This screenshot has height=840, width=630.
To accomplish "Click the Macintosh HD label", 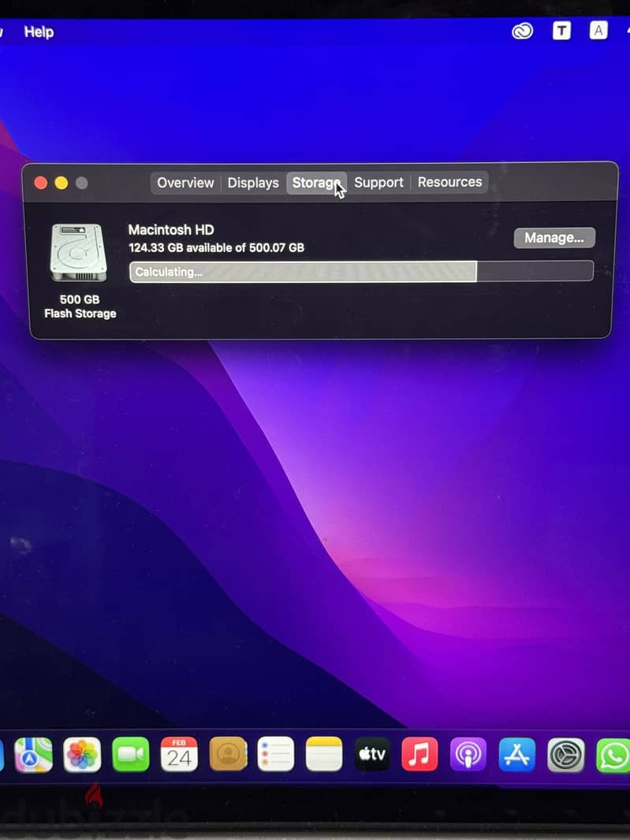I will [171, 230].
